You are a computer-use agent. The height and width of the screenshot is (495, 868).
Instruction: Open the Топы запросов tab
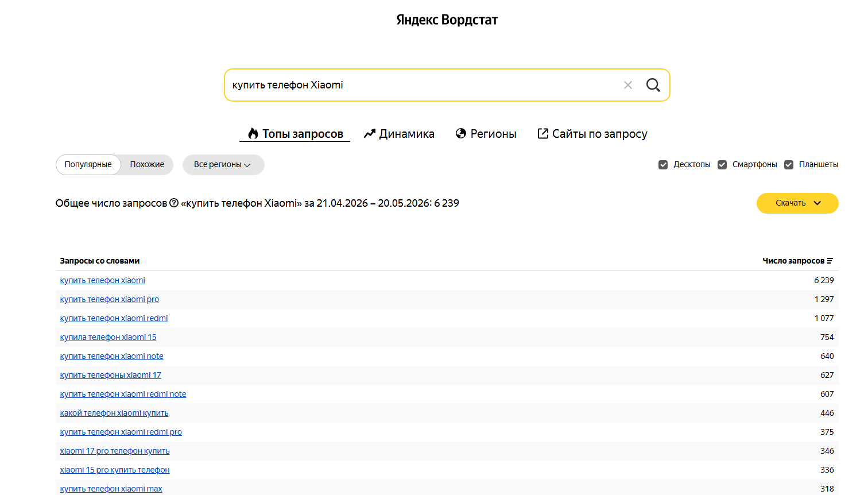click(x=295, y=134)
